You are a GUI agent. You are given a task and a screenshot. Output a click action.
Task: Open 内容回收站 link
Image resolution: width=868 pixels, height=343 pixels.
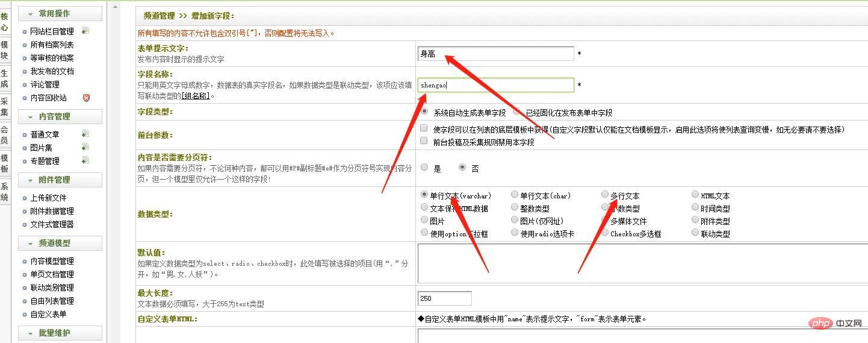[48, 98]
